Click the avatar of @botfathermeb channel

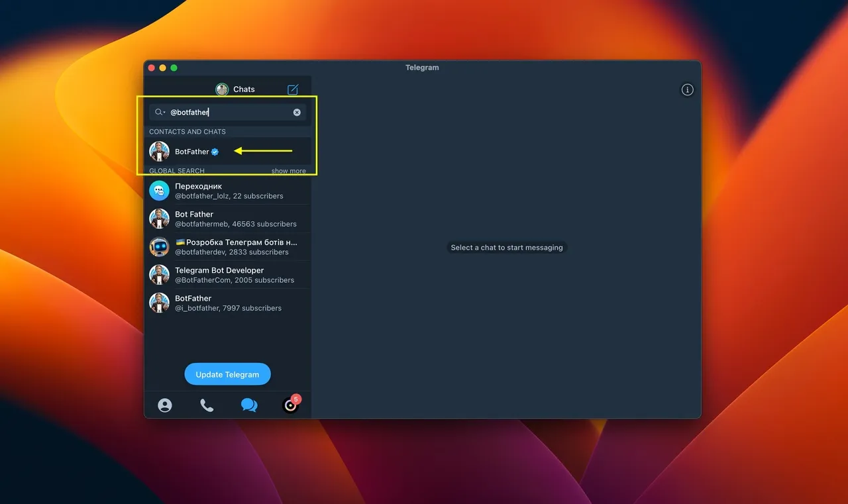(x=159, y=219)
